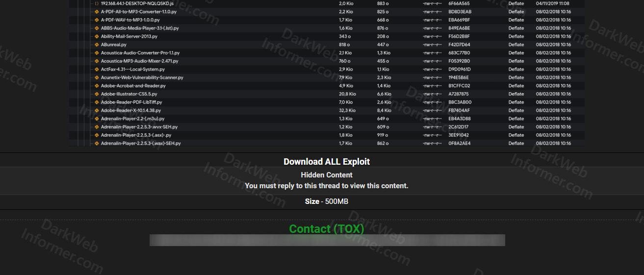Click the JS file icon beside 192.168.44.1-DESKTOP-NQLQSKD.js
The height and width of the screenshot is (275, 644).
tap(97, 3)
